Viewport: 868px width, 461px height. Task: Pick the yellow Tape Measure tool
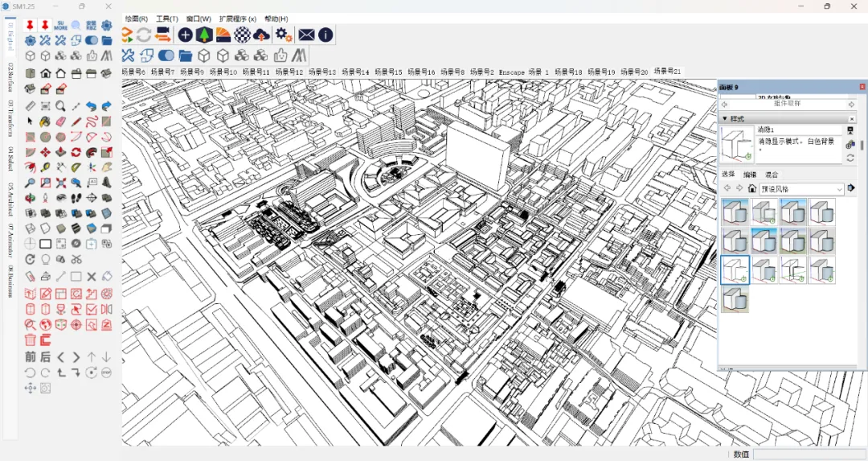coord(45,167)
